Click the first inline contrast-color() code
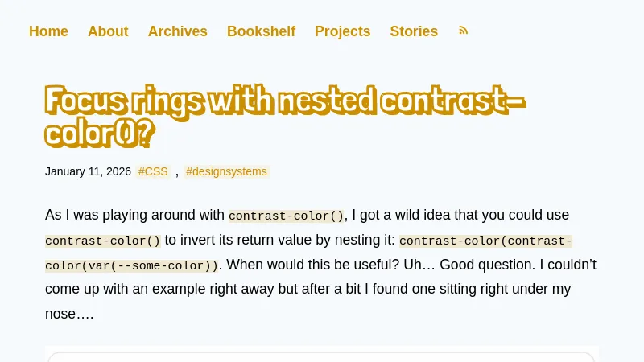The width and height of the screenshot is (644, 362). 286,216
